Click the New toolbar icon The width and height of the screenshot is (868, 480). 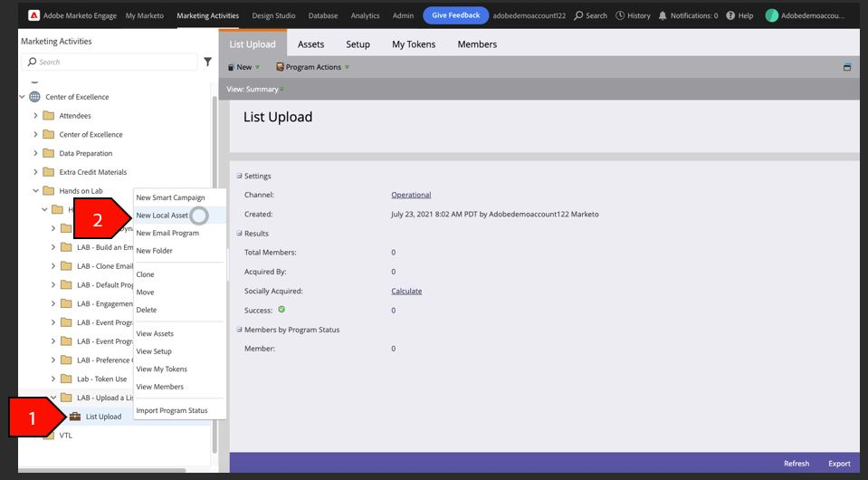click(x=232, y=67)
